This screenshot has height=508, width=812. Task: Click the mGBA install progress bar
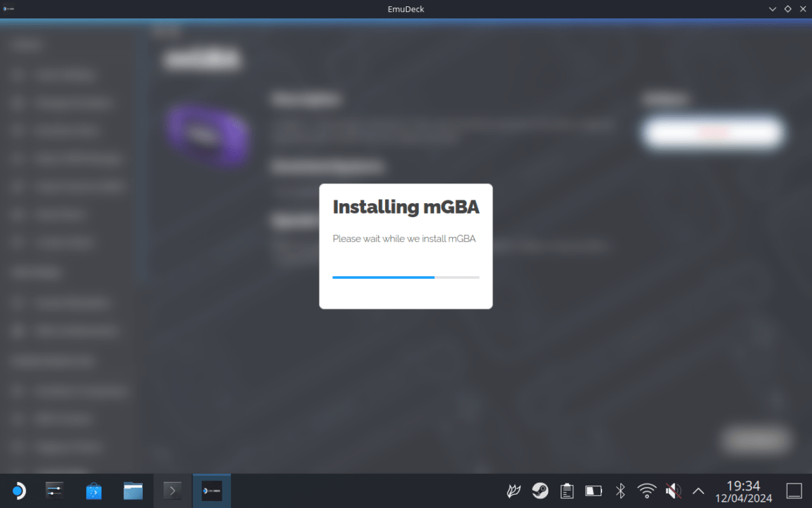point(406,277)
